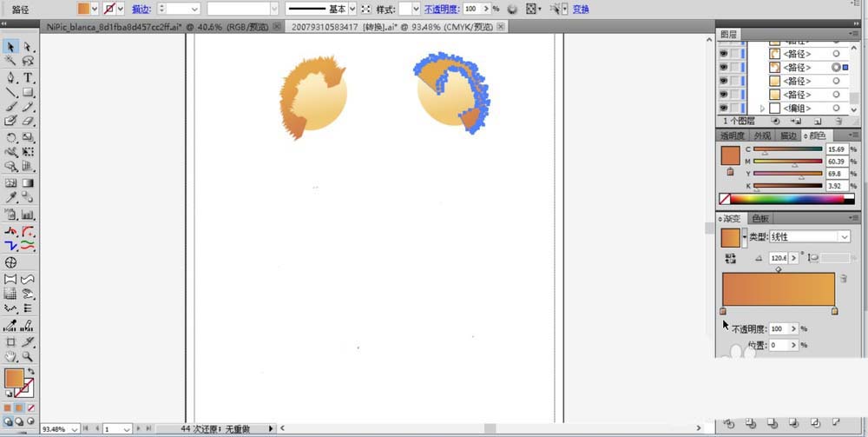This screenshot has height=437, width=868.
Task: Delete the selected gradient stop (trash)
Action: click(x=843, y=278)
